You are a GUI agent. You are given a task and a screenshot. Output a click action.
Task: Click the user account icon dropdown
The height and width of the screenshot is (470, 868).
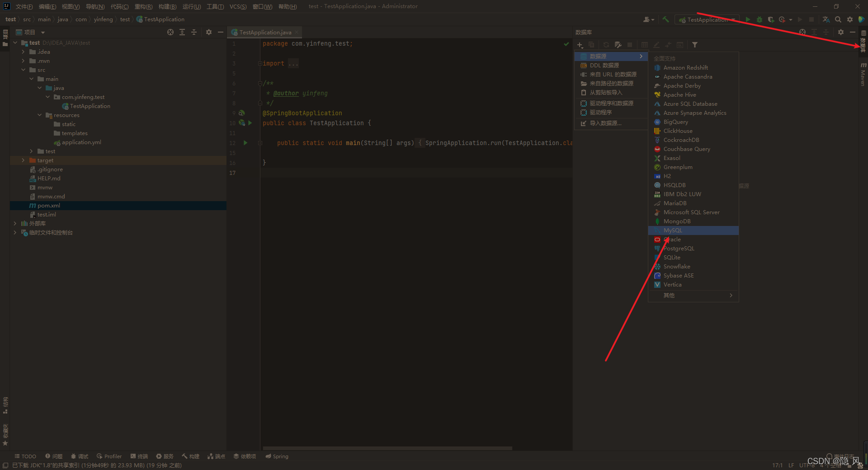pyautogui.click(x=649, y=19)
